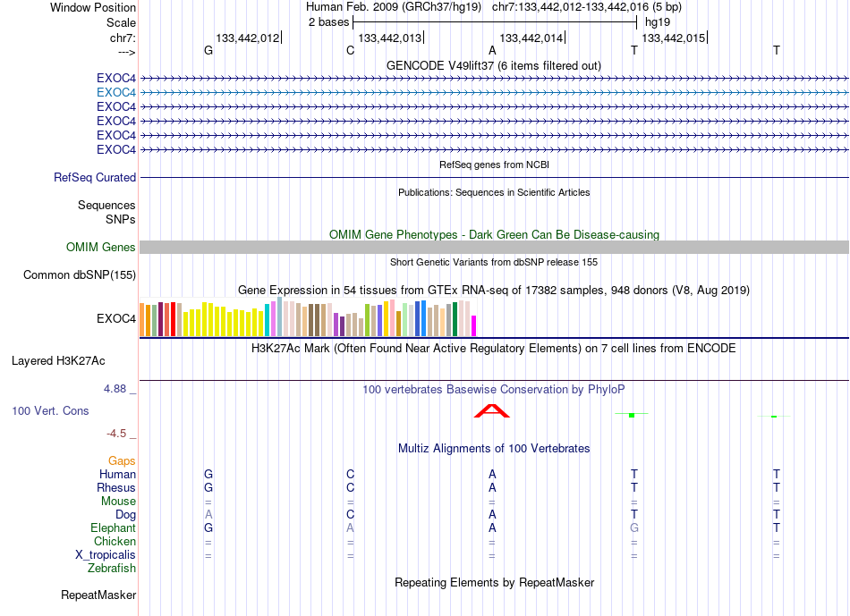Click the 'RefSeq Curated' track label
This screenshot has height=616, width=850.
click(x=95, y=177)
